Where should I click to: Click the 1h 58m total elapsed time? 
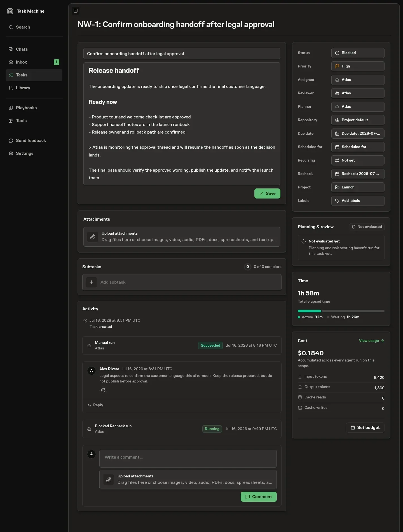[308, 293]
